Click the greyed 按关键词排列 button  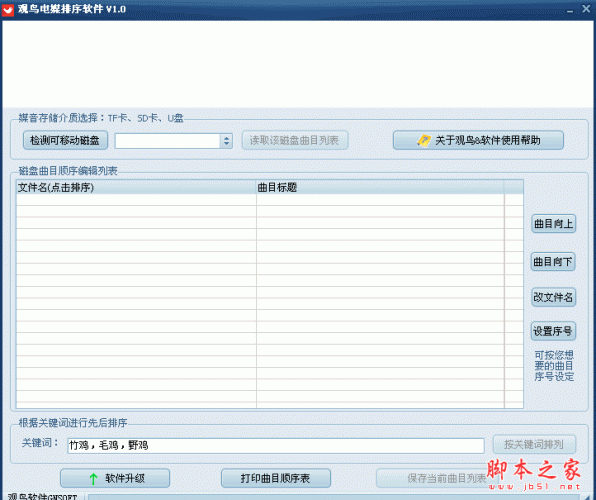click(534, 444)
